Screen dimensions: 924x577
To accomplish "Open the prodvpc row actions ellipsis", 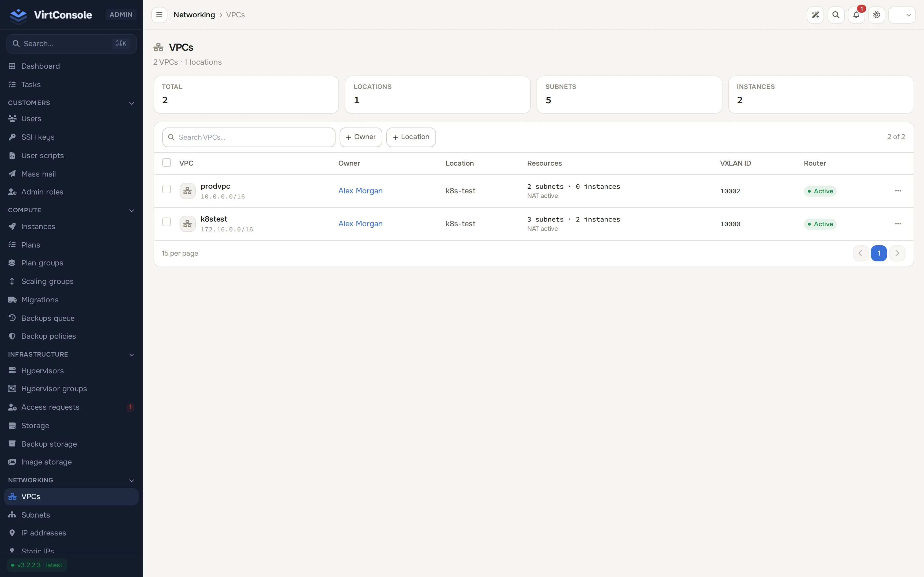I will [x=898, y=191].
